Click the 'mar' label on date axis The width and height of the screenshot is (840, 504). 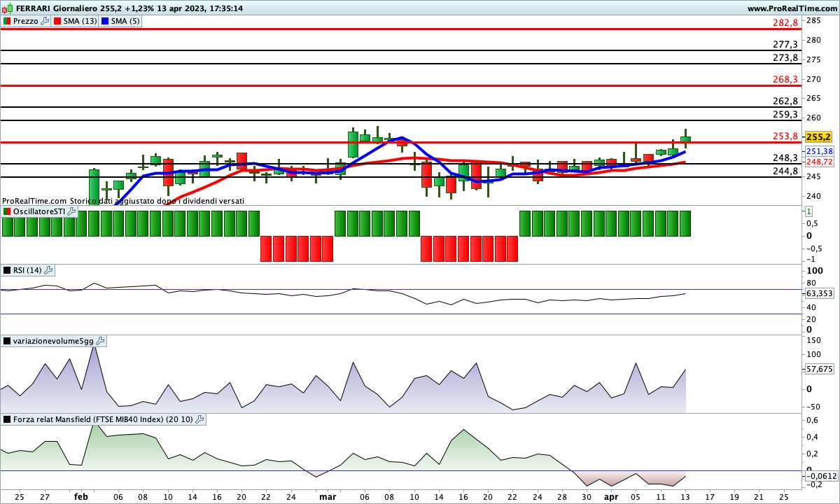click(328, 496)
